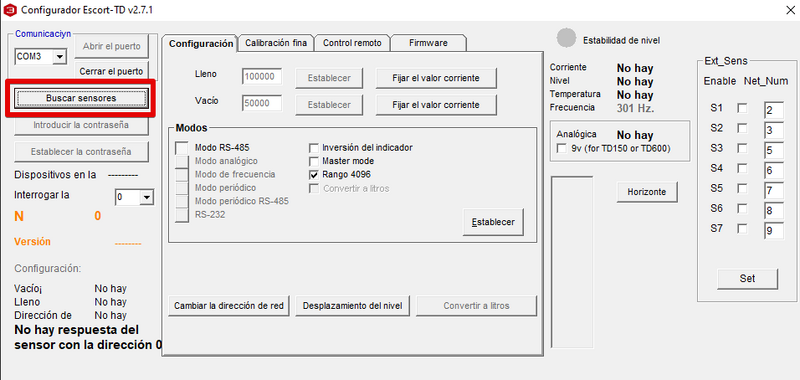Select Modo RS-485 option

pos(182,148)
